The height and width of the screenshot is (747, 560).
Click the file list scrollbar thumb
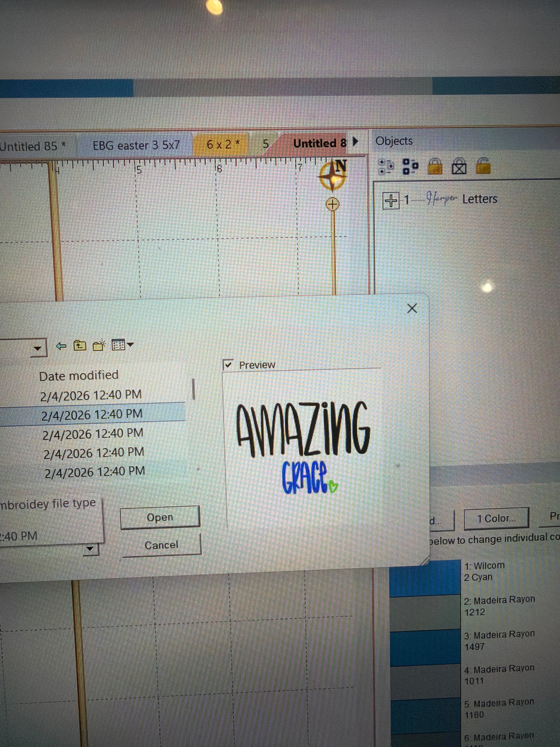193,389
